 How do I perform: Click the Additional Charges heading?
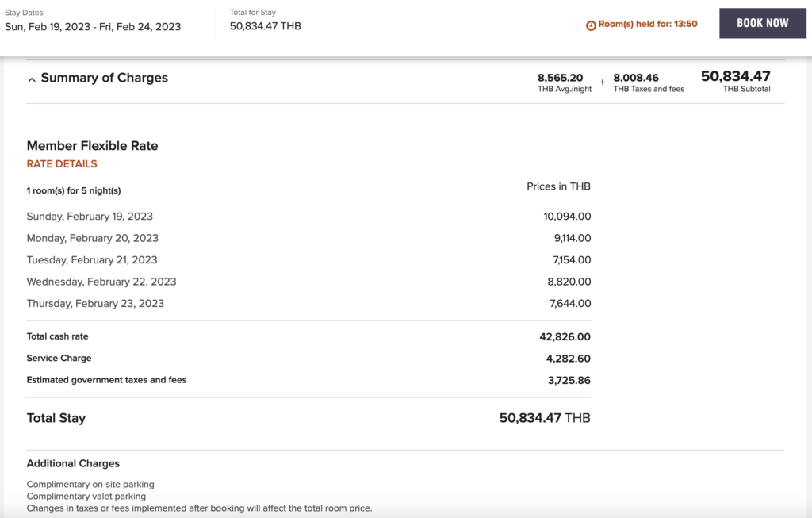coord(73,463)
